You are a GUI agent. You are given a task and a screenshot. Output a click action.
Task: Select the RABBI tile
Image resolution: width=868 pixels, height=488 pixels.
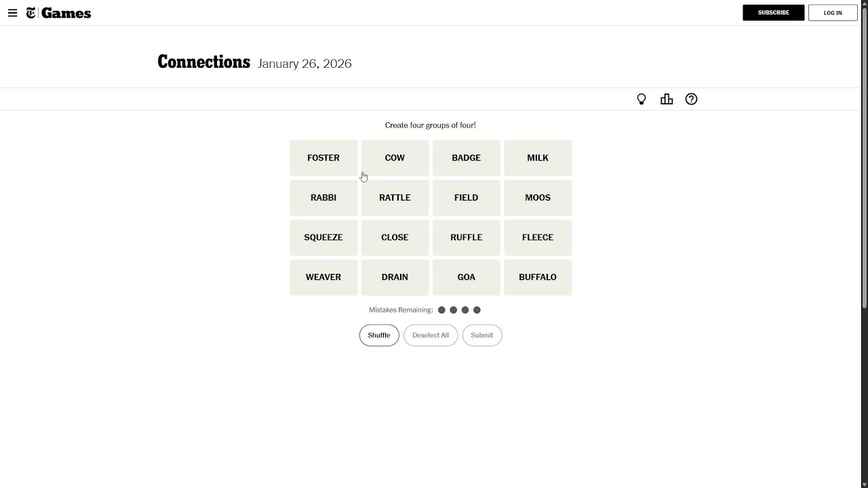coord(323,198)
